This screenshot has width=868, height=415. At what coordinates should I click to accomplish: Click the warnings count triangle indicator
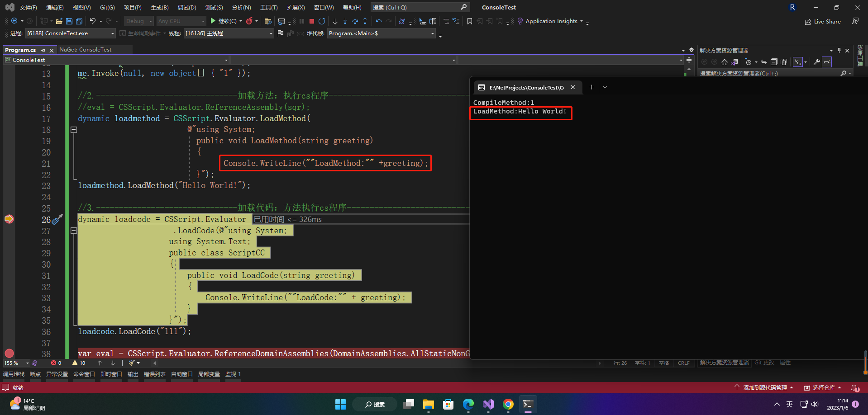(79, 363)
